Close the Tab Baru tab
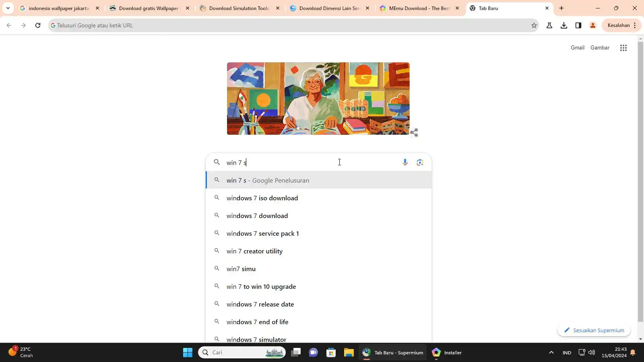This screenshot has width=644, height=362. [547, 8]
